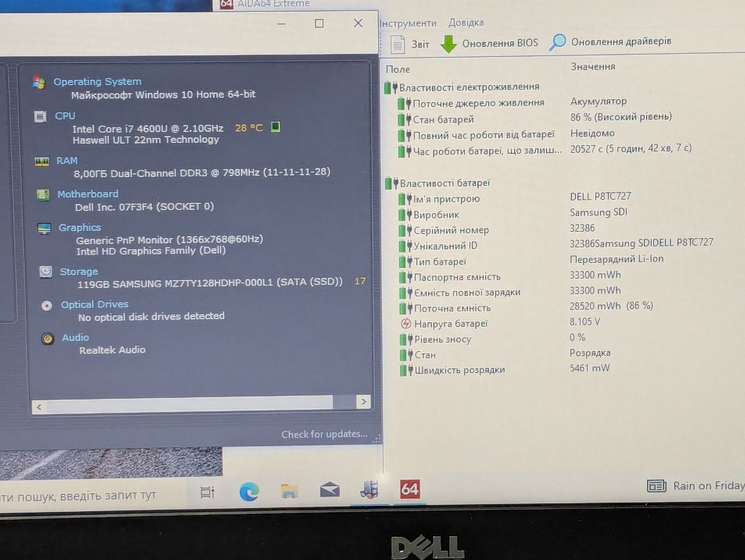The width and height of the screenshot is (745, 560).
Task: Click the Operating System Windows flag icon
Action: pos(39,83)
